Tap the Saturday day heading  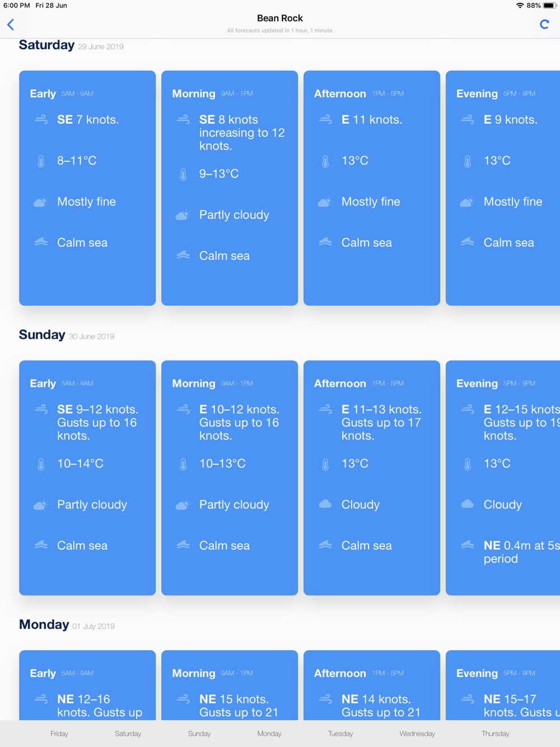46,45
